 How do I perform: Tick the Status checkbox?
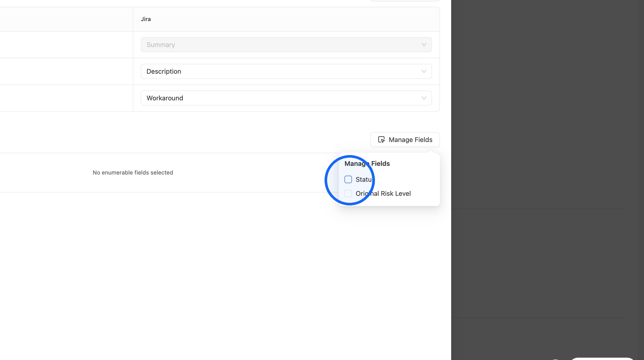tap(348, 179)
